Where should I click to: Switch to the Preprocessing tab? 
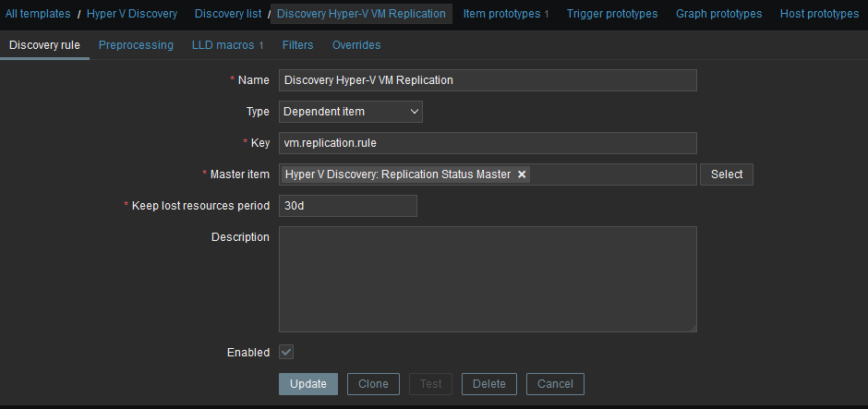click(x=136, y=45)
